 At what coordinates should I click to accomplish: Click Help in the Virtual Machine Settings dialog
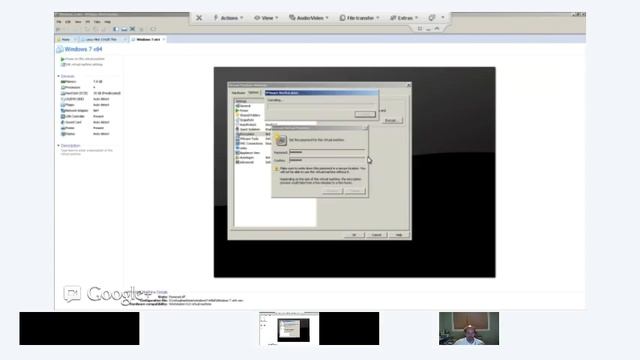click(399, 235)
